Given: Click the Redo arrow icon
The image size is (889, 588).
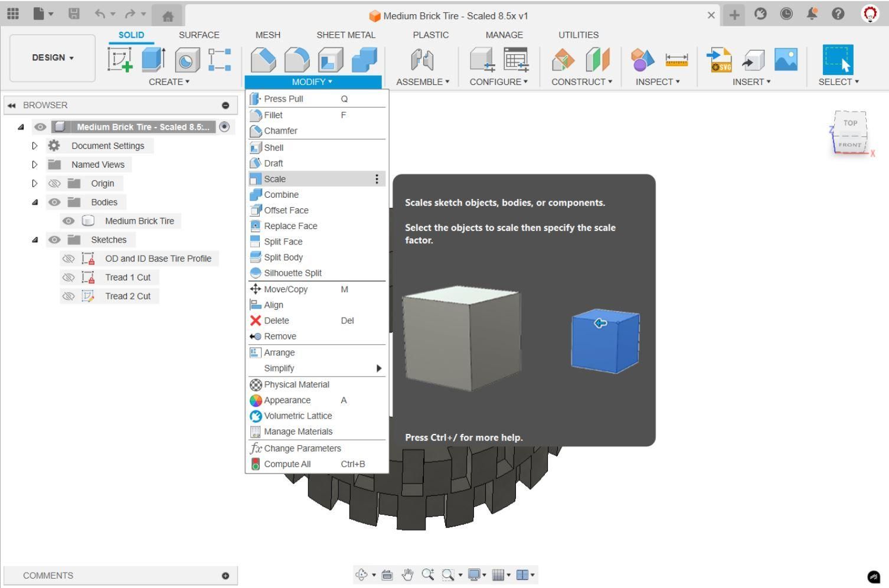Looking at the screenshot, I should (x=130, y=14).
